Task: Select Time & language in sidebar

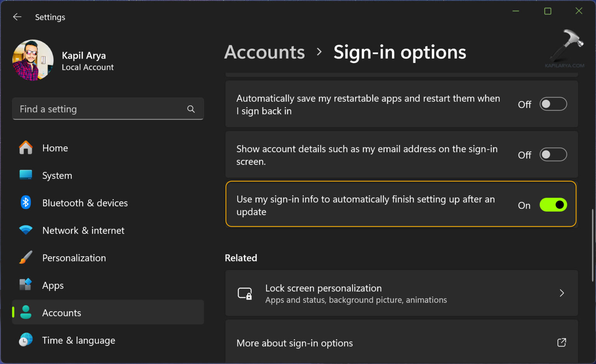Action: point(108,340)
